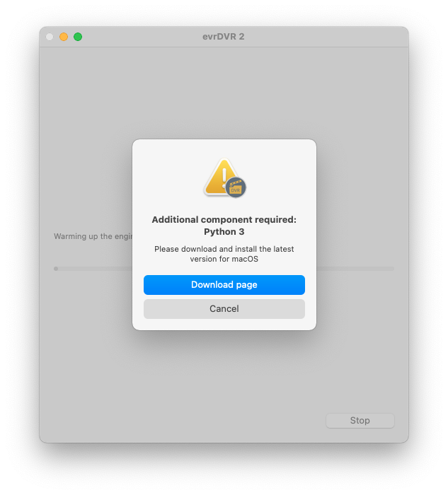Click the evrDVR 2 window title

click(x=224, y=37)
